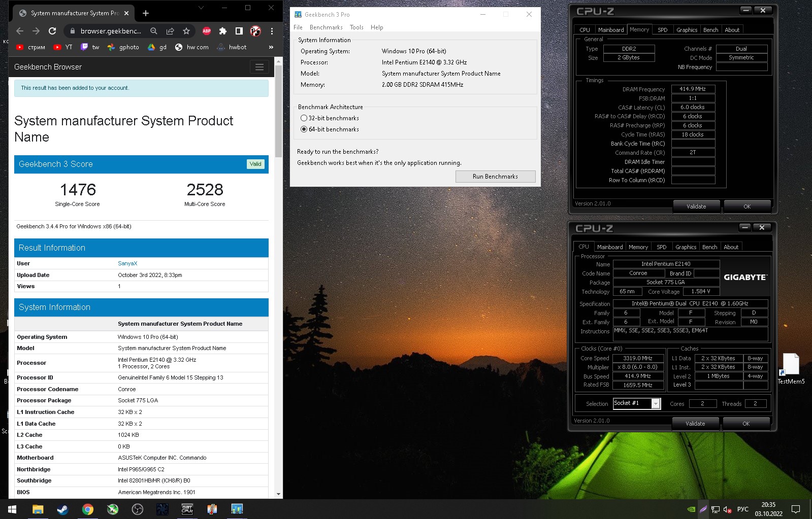Open the 'стрим' YouTube bookmark
Image resolution: width=812 pixels, height=519 pixels.
pyautogui.click(x=31, y=47)
